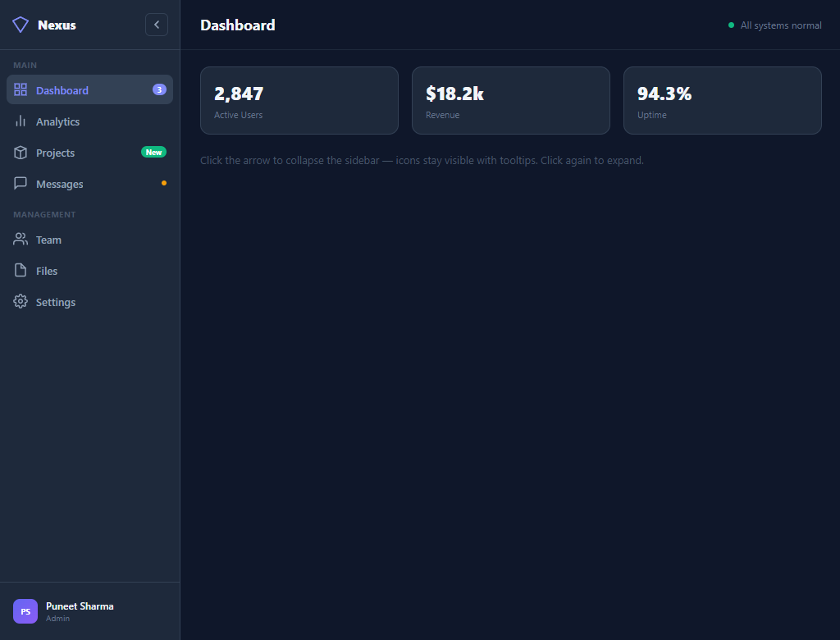
Task: Open the Settings label in sidebar
Action: pyautogui.click(x=56, y=302)
